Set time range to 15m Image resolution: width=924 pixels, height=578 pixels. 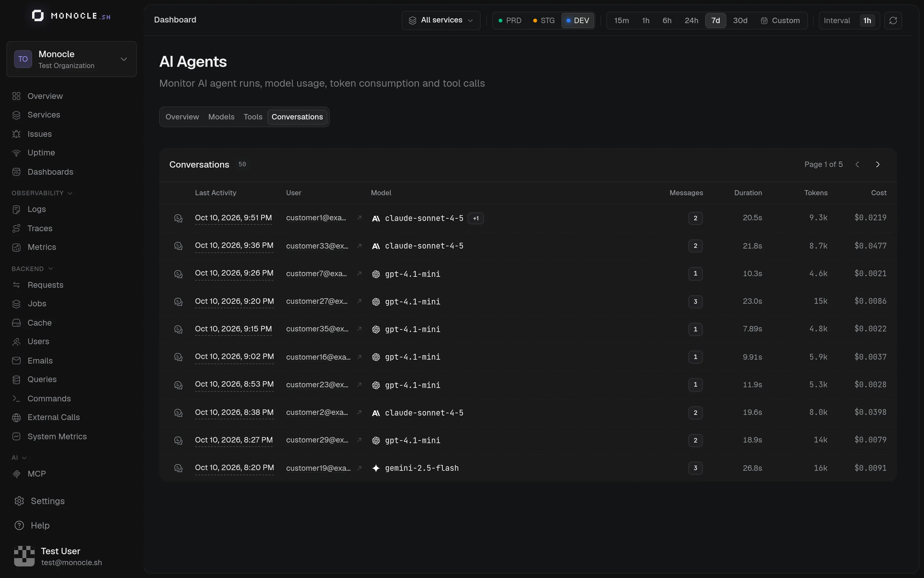(621, 20)
